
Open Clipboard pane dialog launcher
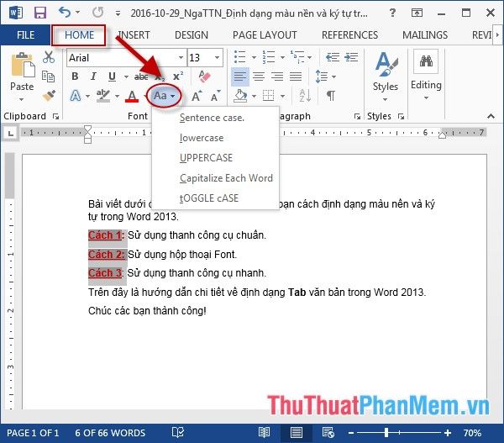(x=56, y=117)
